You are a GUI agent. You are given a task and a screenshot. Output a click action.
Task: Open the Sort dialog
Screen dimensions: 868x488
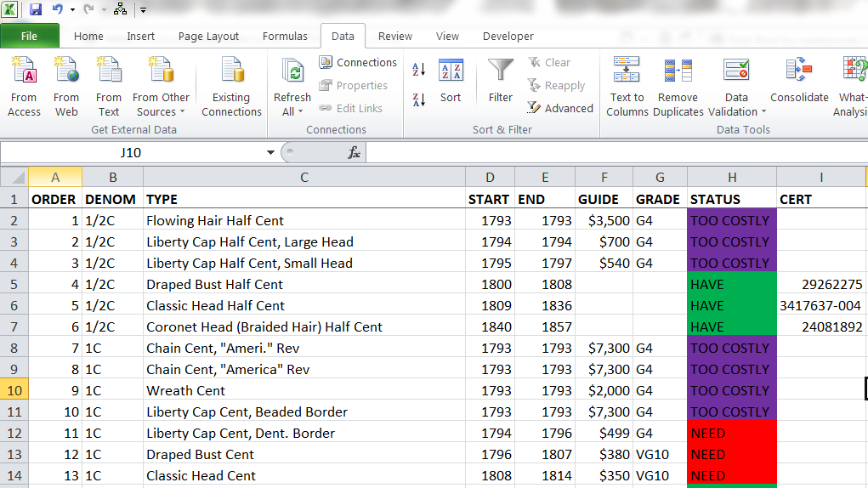pyautogui.click(x=451, y=81)
